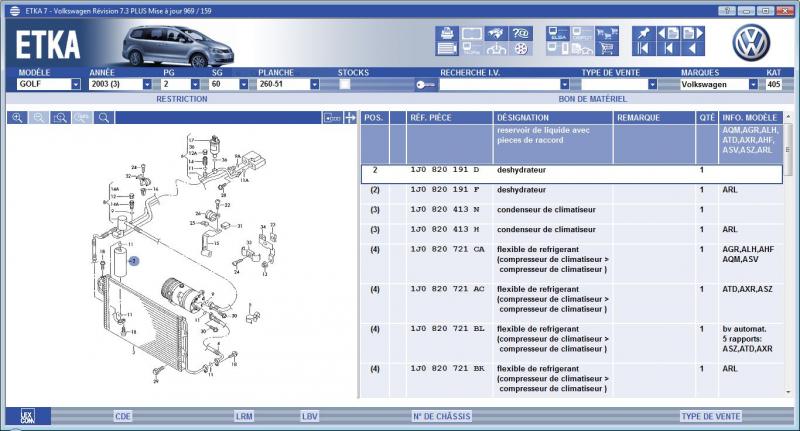Viewport: 800px width, 431px height.
Task: Click the empty screen frame icon
Action: [x=471, y=34]
